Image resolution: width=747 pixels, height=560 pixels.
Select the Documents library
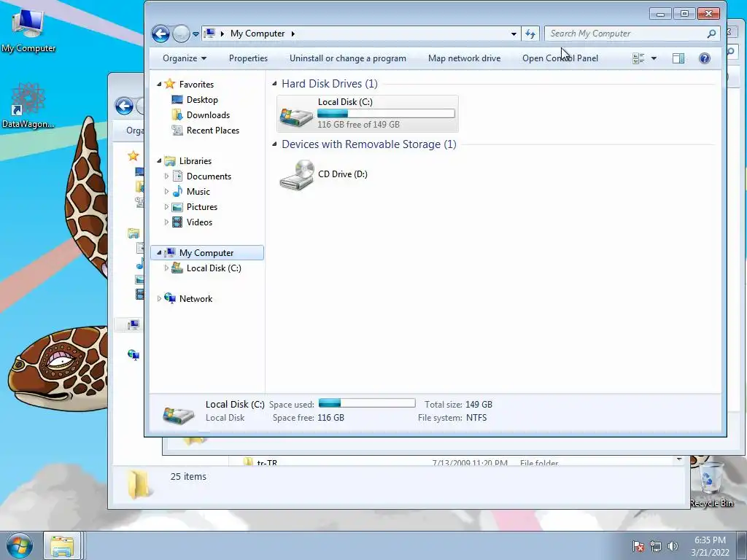(209, 176)
